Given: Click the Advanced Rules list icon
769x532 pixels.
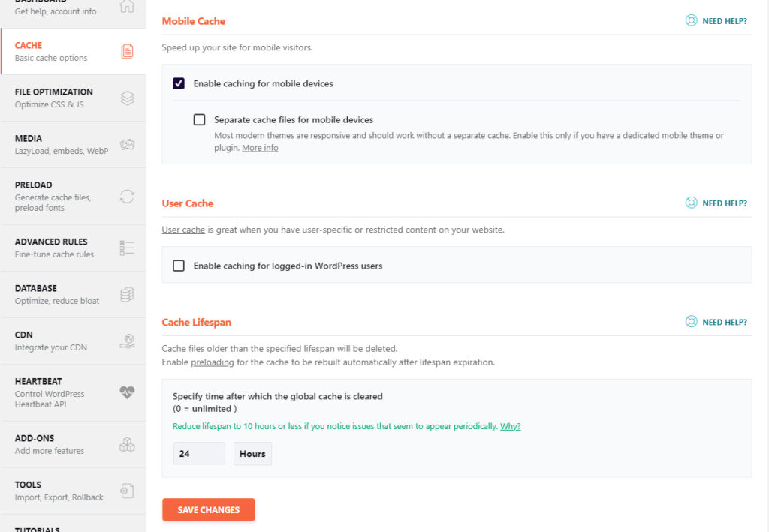Looking at the screenshot, I should pyautogui.click(x=127, y=248).
